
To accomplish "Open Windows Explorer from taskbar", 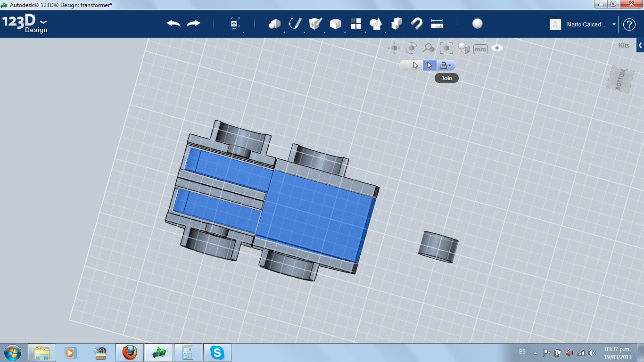I will tap(42, 353).
